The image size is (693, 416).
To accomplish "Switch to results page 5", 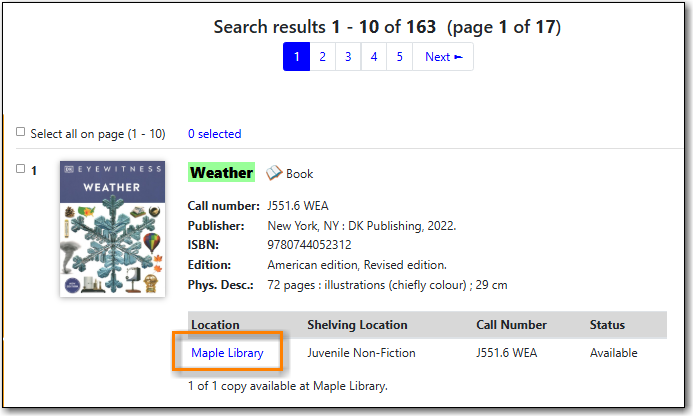I will point(399,57).
